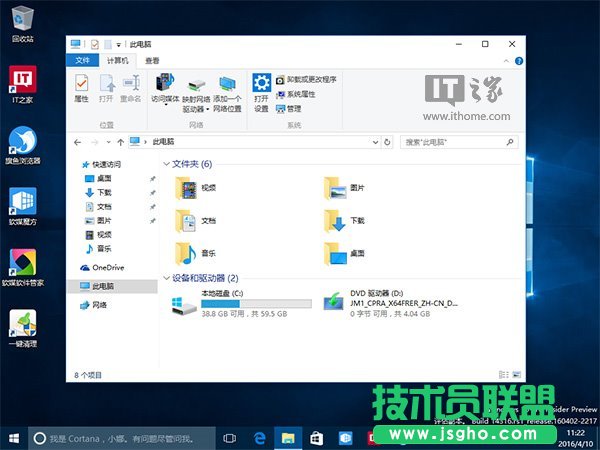The height and width of the screenshot is (450, 600).
Task: Click the 访问媒体 (Access media) icon
Action: 165,89
